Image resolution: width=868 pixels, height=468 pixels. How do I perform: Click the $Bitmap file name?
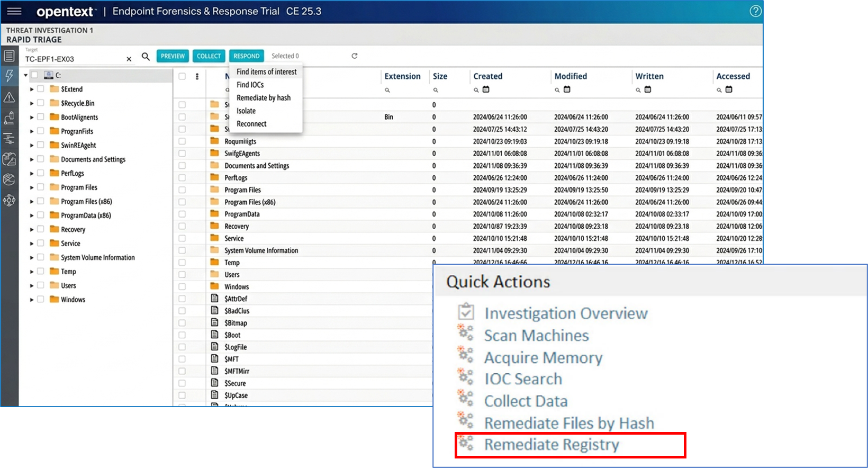click(x=236, y=323)
